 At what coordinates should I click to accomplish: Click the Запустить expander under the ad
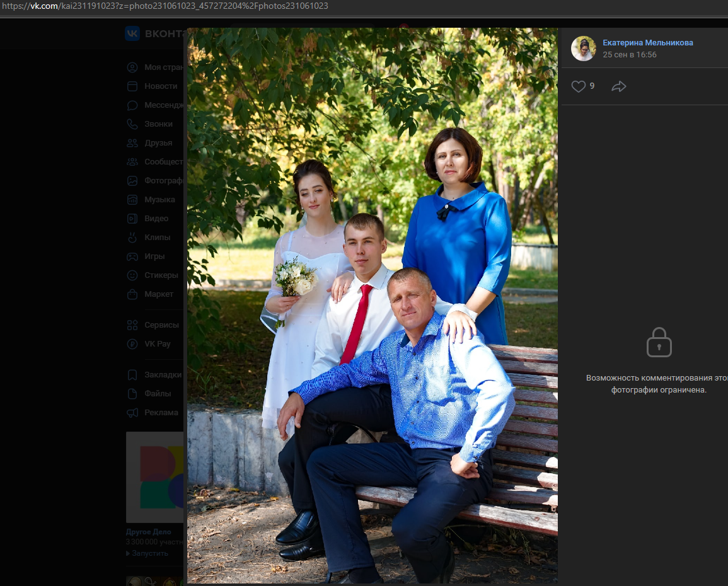click(147, 553)
